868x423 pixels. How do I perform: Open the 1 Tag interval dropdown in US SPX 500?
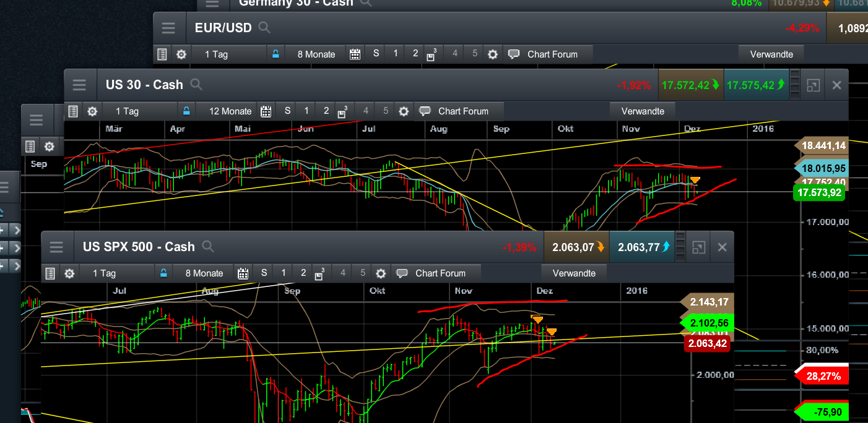(x=116, y=273)
